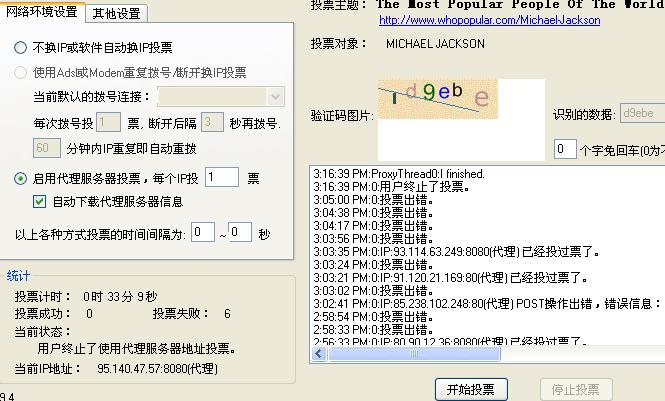Click the log scrollbar left arrow
Viewport: 665px width, 401px height.
tap(318, 354)
